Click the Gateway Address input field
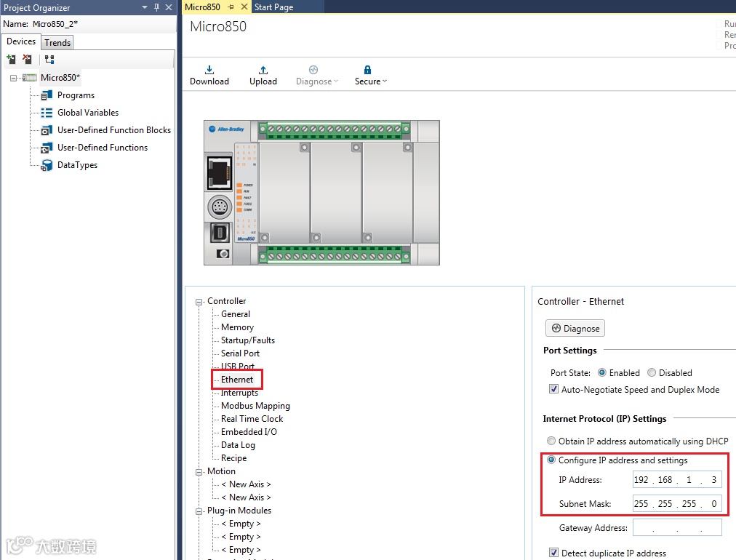 [677, 527]
